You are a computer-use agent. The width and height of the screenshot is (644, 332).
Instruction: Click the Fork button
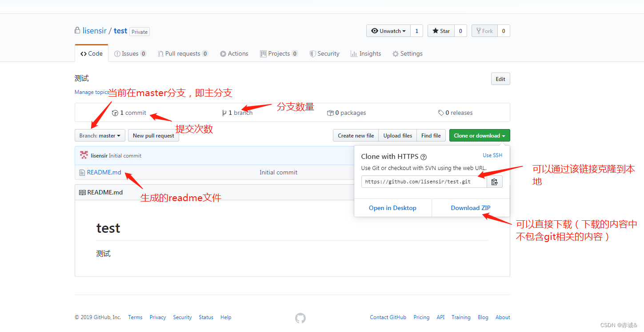click(x=484, y=31)
